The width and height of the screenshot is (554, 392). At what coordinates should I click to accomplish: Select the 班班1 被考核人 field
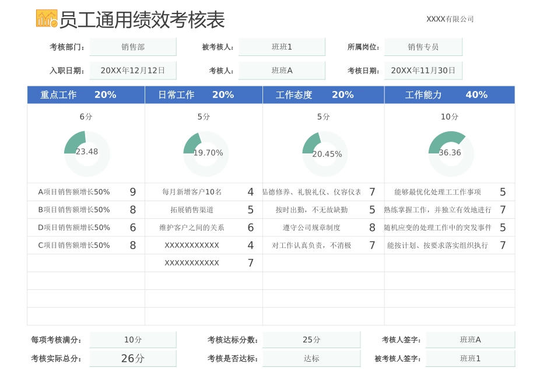click(x=282, y=47)
